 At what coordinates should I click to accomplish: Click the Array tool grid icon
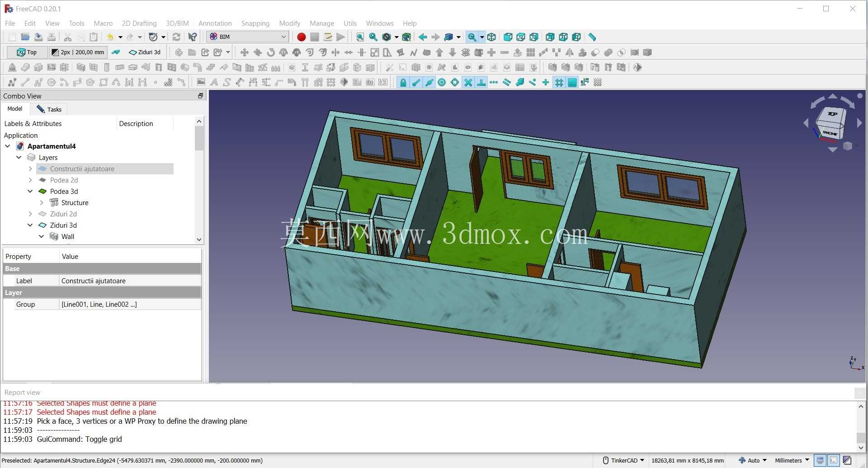point(531,52)
